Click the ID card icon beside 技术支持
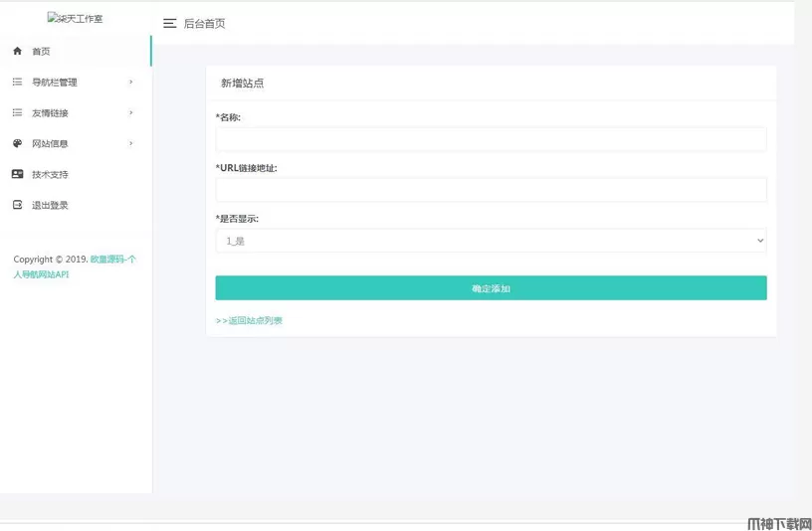The height and width of the screenshot is (531, 812). (x=17, y=174)
